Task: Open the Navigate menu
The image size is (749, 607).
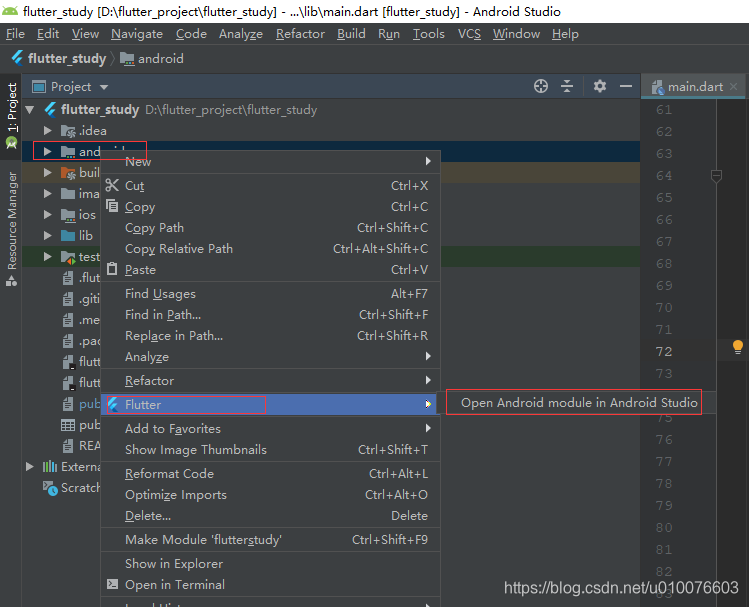Action: [137, 34]
